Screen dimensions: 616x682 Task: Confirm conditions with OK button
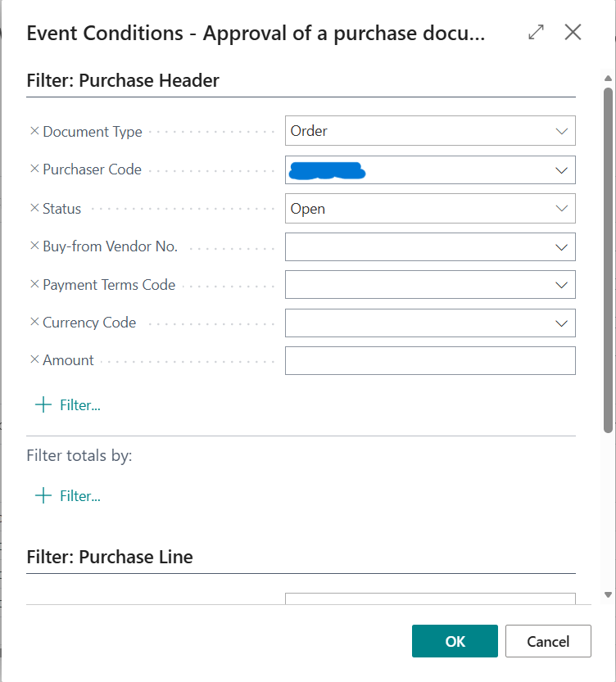pyautogui.click(x=455, y=641)
